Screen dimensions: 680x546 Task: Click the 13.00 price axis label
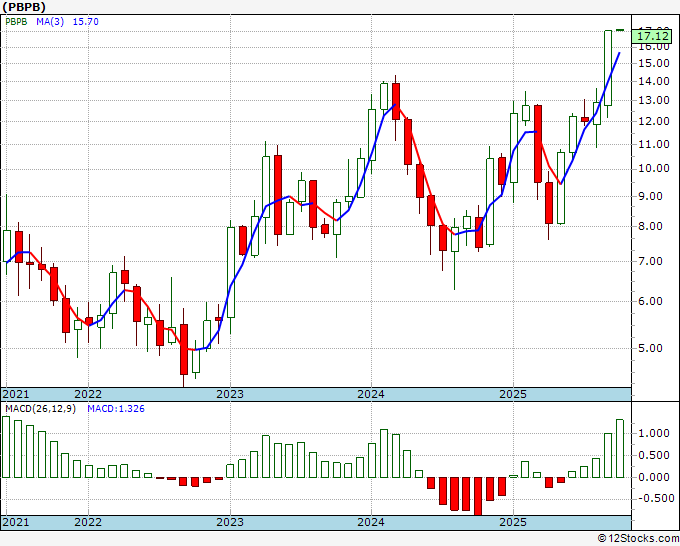(x=654, y=100)
